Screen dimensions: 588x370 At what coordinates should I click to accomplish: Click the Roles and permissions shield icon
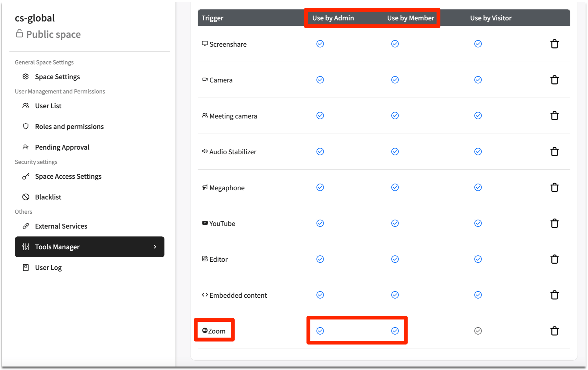tap(26, 126)
